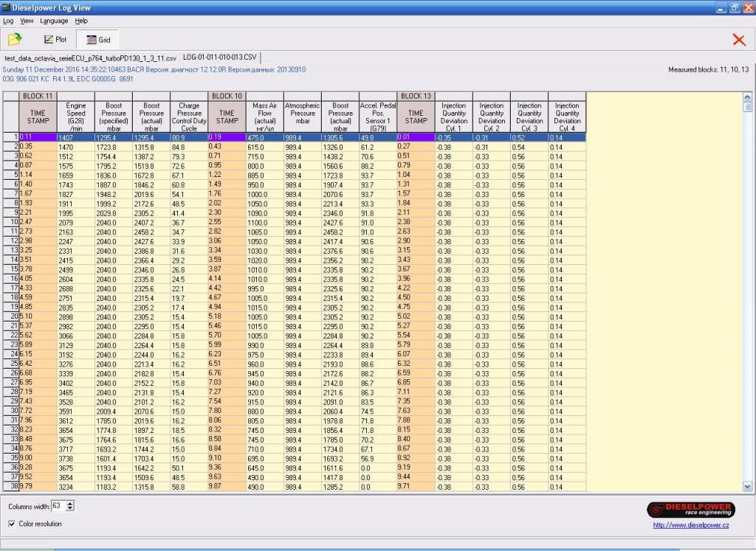Select LOG-01-011-010-013.CSV tab
This screenshot has width=756, height=551.
click(x=220, y=58)
